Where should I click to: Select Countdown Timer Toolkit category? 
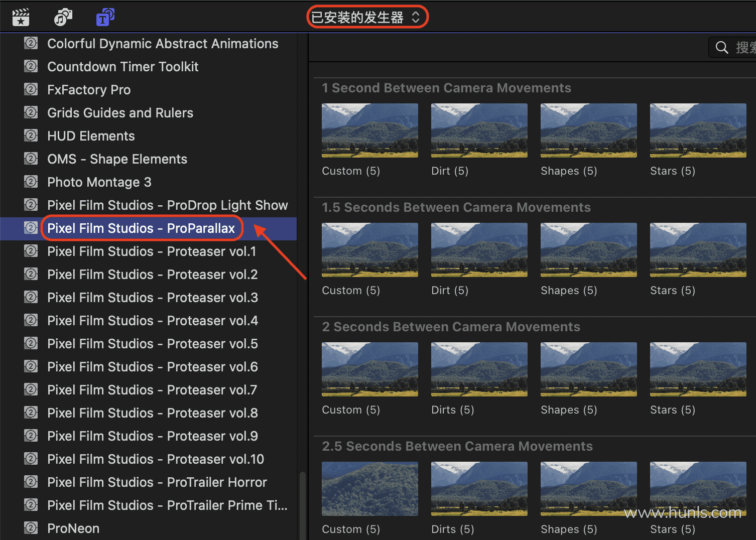point(149,67)
